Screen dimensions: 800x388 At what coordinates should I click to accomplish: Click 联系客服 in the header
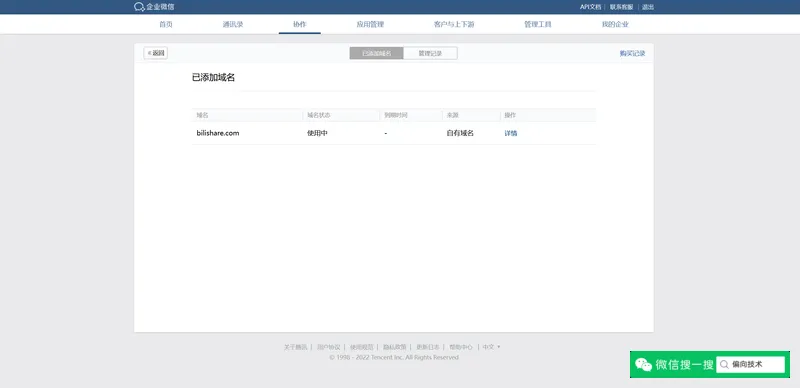(x=621, y=7)
